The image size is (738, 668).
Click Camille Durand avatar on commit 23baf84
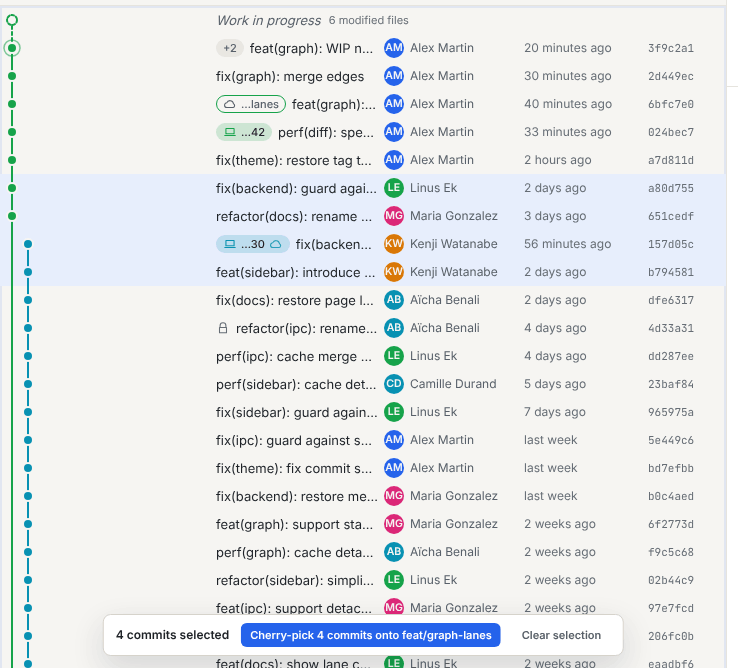pyautogui.click(x=394, y=384)
